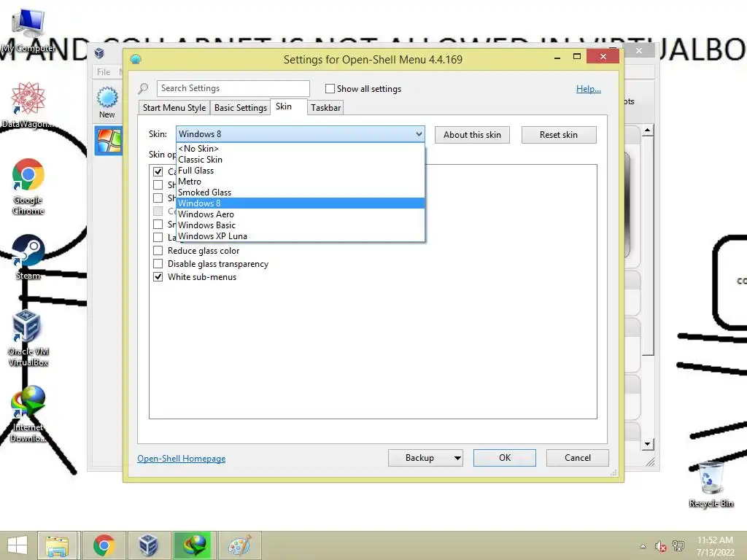The image size is (747, 560).
Task: Click the search magnifier icon
Action: 143,88
